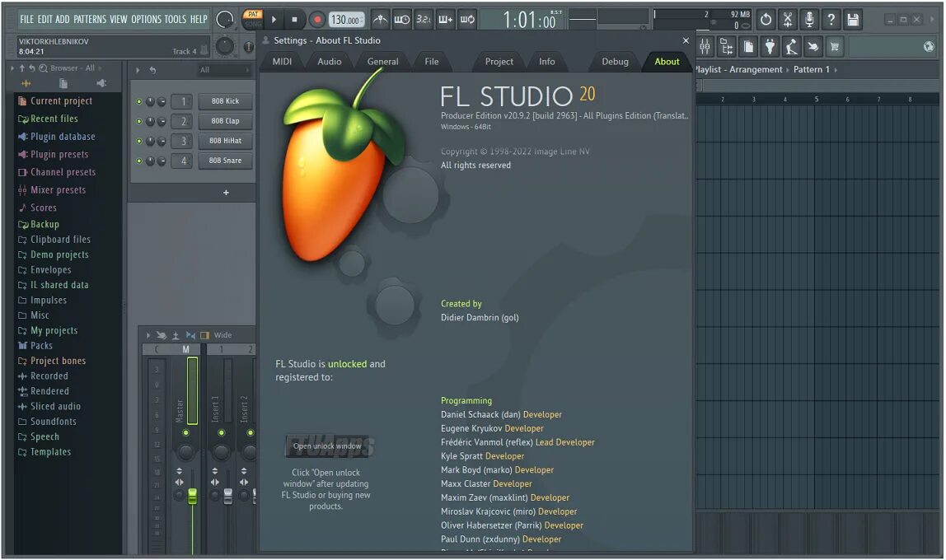Screen dimensions: 946x560
Task: Open the mixer Wide layout dropdown
Action: pos(222,335)
